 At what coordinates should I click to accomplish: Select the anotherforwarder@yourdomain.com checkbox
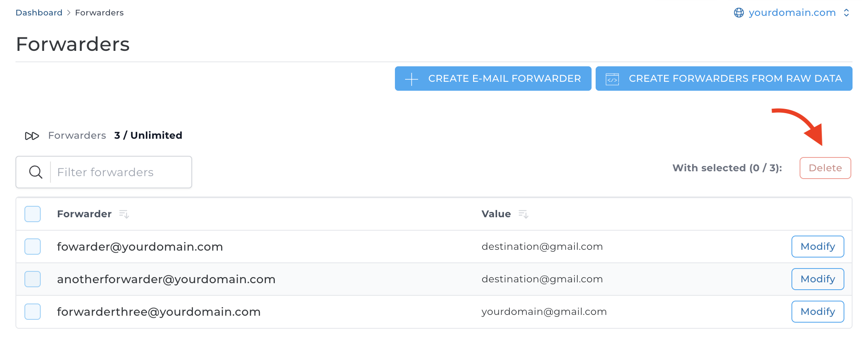(x=33, y=279)
